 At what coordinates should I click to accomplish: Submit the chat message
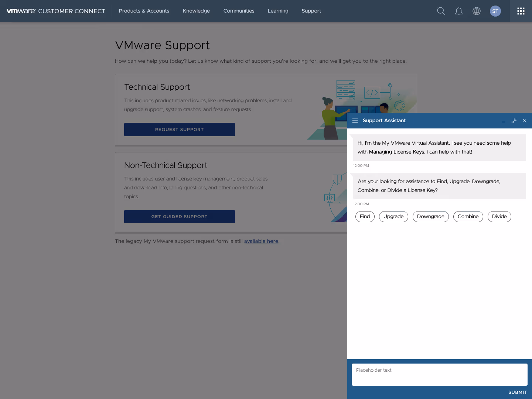coord(518,392)
